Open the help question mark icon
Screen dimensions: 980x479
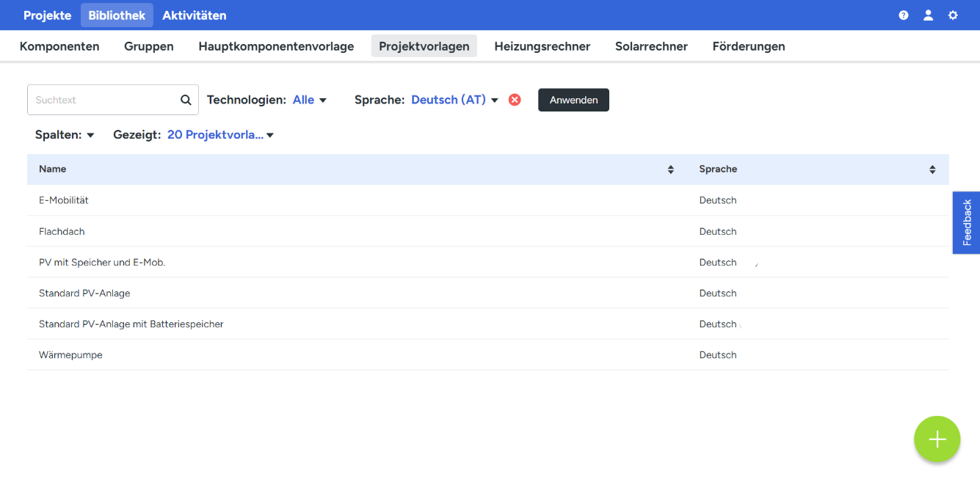tap(904, 15)
